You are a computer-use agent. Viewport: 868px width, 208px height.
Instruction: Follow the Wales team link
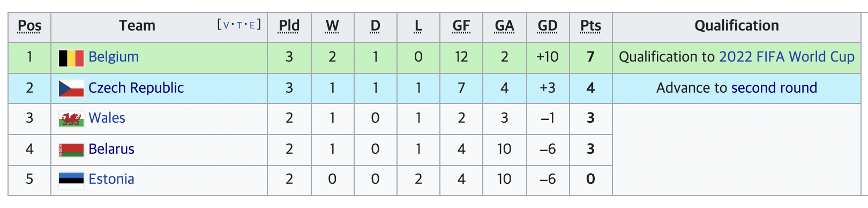[x=107, y=118]
